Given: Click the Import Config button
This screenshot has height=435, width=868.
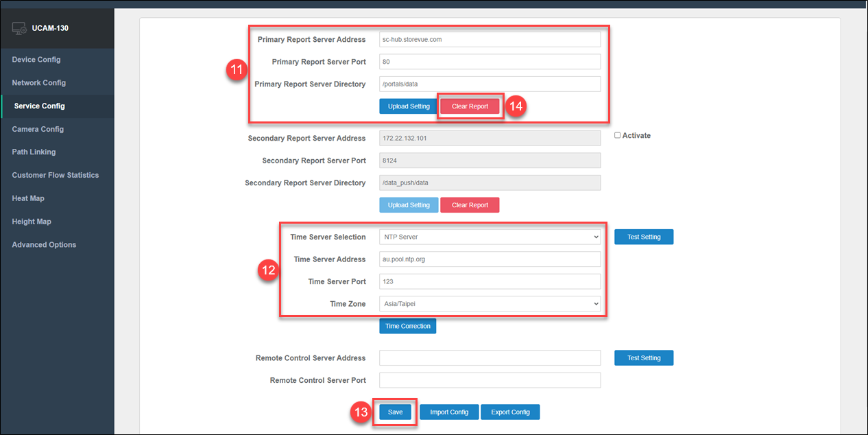Looking at the screenshot, I should click(449, 412).
